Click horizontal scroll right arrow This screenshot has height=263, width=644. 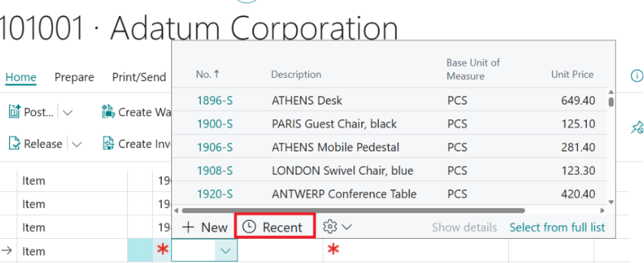(603, 211)
